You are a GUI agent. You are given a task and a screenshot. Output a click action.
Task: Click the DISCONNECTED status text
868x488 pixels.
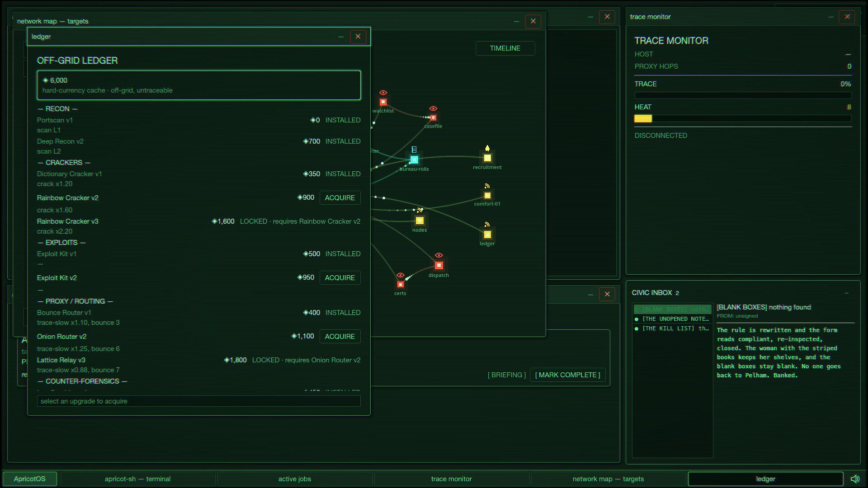point(660,136)
